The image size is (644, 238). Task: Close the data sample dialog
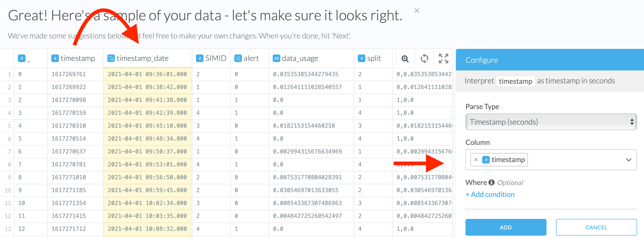coord(416,11)
